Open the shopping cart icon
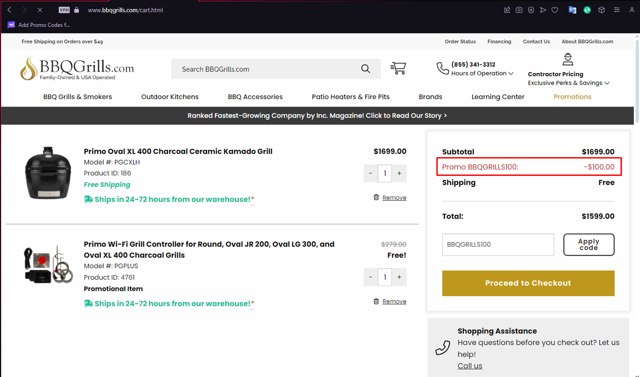This screenshot has width=640, height=377. (x=398, y=68)
